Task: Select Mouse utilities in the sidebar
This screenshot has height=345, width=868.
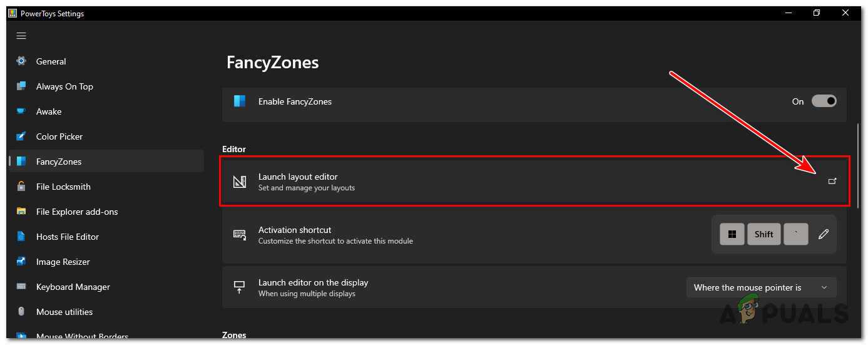Action: click(64, 312)
